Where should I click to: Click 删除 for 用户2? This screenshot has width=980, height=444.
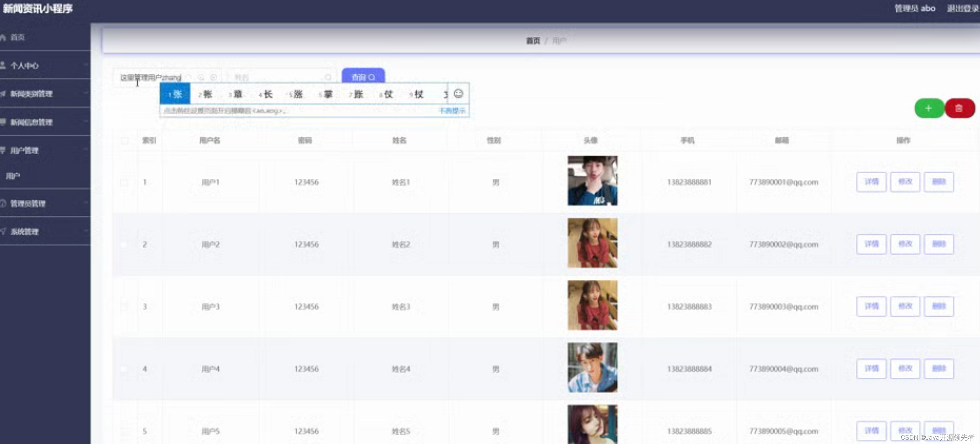pos(939,244)
